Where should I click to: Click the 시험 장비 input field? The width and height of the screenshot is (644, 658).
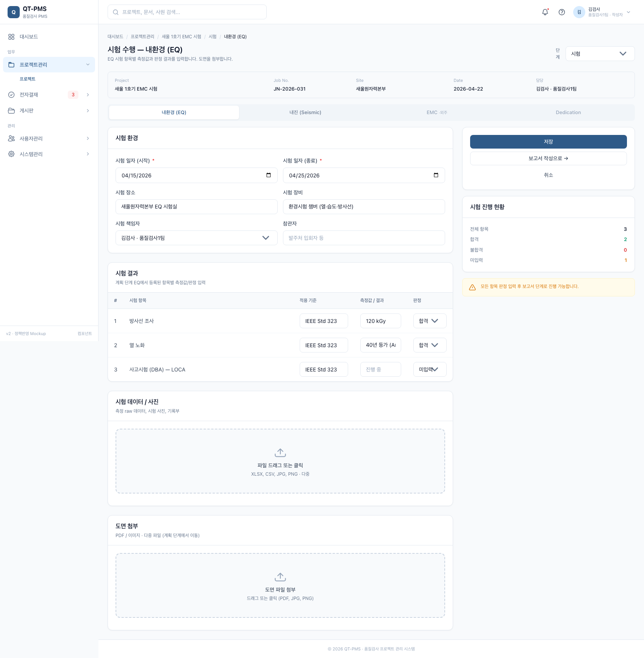point(364,207)
